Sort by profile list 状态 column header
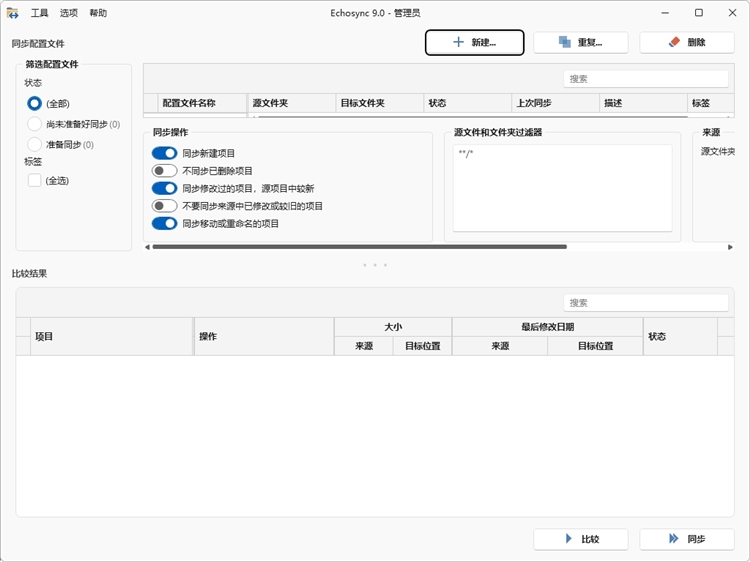 click(x=468, y=103)
